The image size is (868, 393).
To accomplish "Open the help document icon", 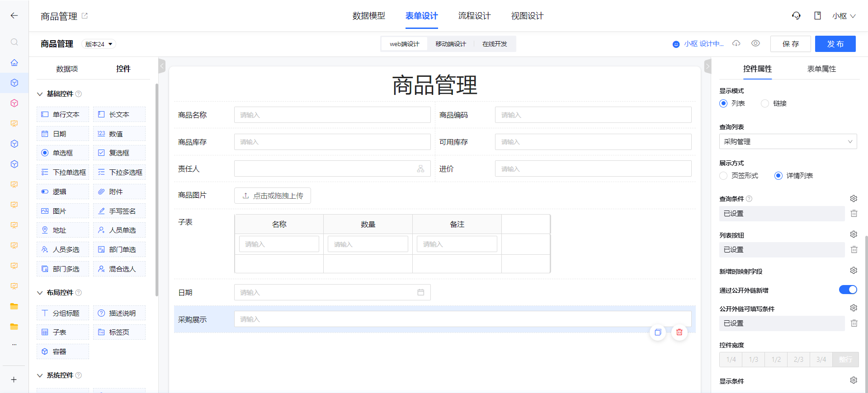I will click(x=817, y=16).
